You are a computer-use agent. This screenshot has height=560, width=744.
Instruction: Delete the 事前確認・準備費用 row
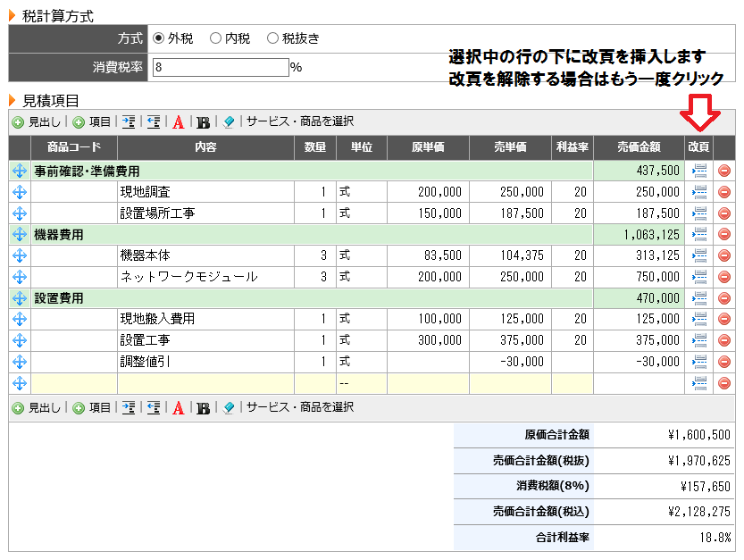click(x=724, y=171)
